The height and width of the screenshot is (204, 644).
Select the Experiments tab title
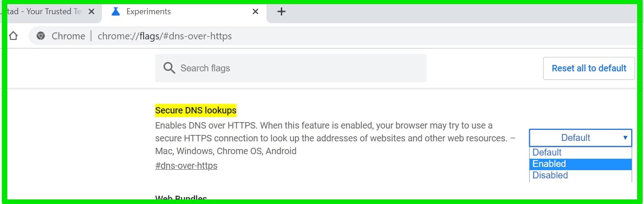149,11
